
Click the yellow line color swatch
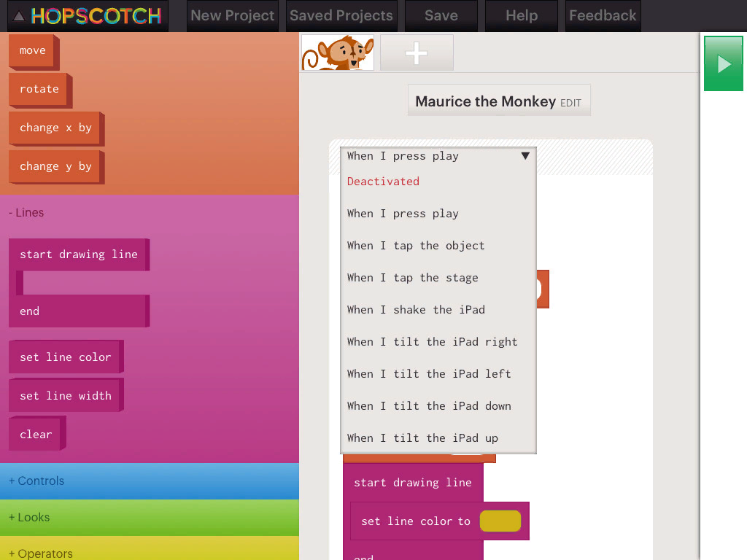point(500,521)
